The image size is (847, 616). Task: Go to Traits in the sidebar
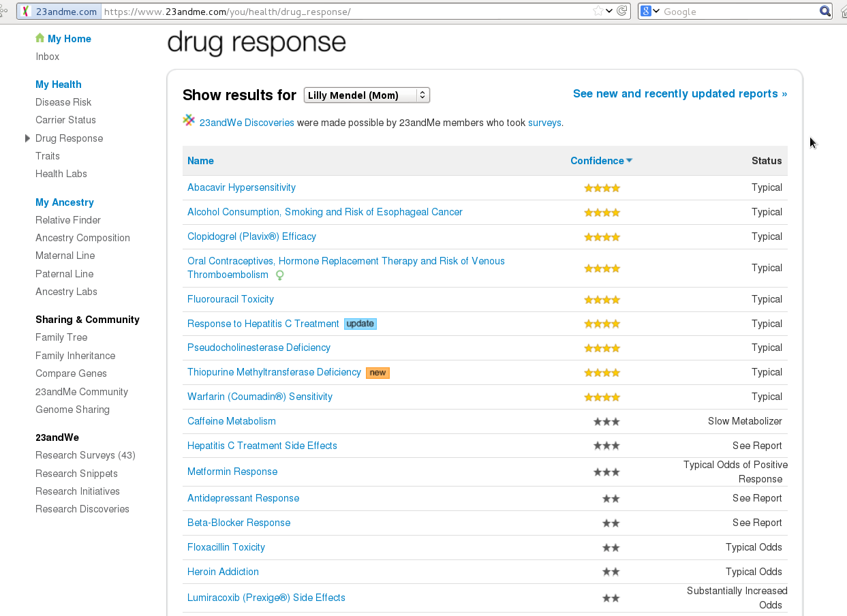point(48,156)
